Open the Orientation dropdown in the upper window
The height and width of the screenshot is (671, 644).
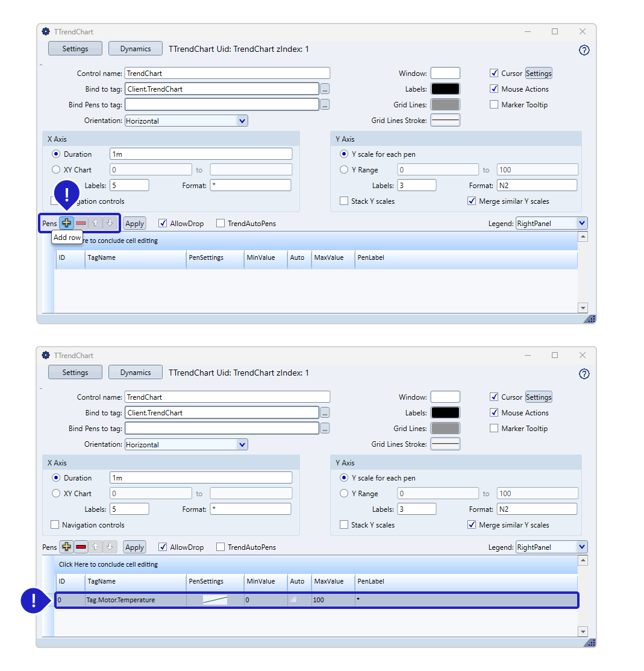(x=242, y=121)
